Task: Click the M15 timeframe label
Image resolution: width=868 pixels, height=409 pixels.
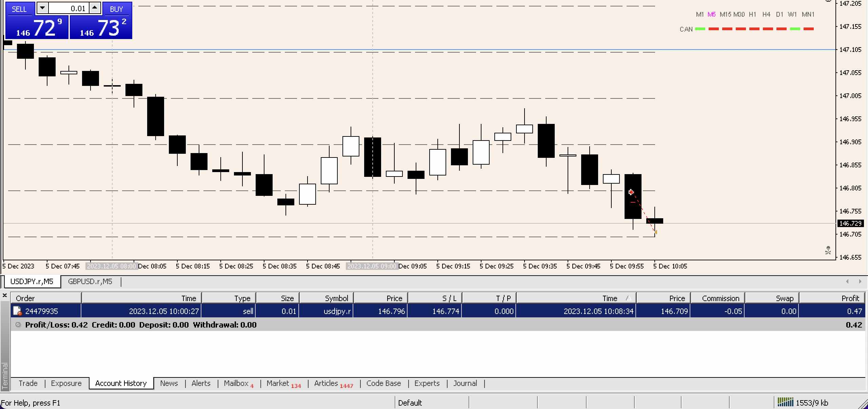Action: pyautogui.click(x=725, y=14)
